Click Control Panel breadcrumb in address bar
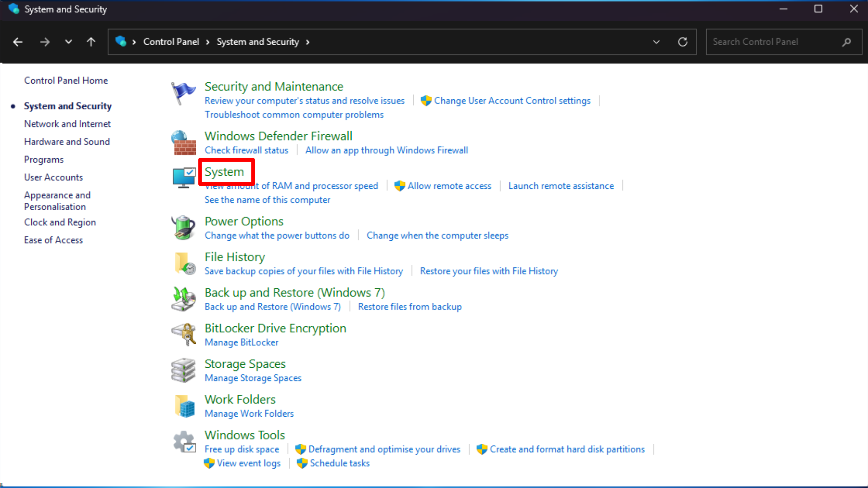868x488 pixels. 171,42
